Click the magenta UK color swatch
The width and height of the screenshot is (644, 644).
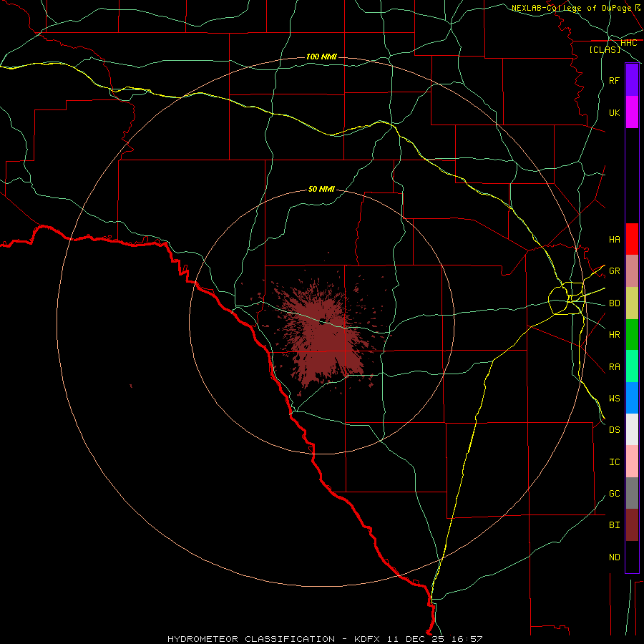(632, 112)
